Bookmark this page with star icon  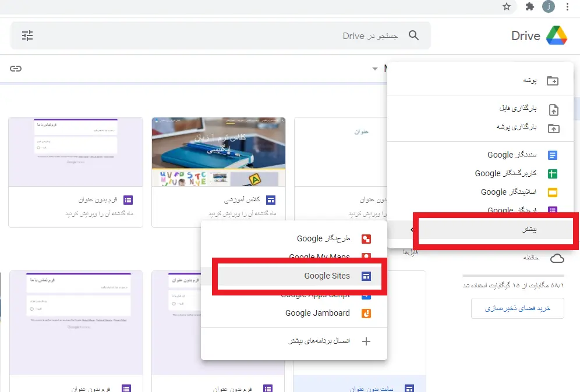[507, 7]
